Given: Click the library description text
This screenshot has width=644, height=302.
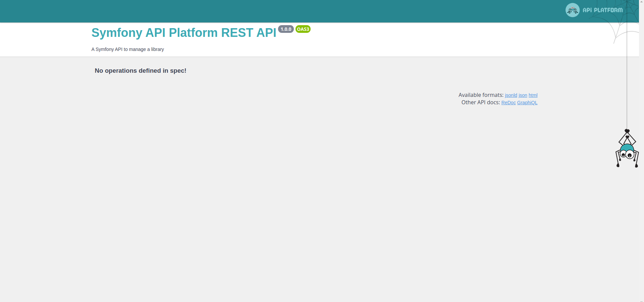Looking at the screenshot, I should pos(127,49).
